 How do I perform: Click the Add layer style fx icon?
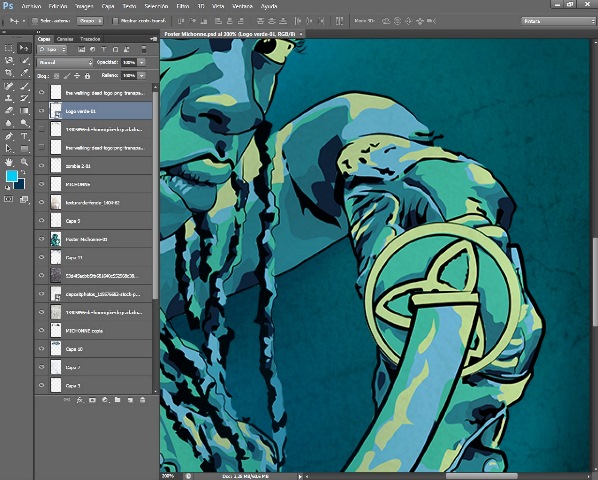coord(79,400)
